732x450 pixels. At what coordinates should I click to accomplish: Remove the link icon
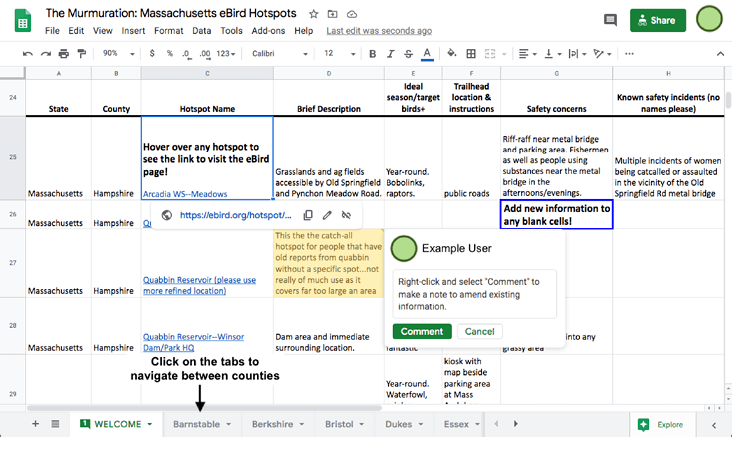tap(346, 215)
